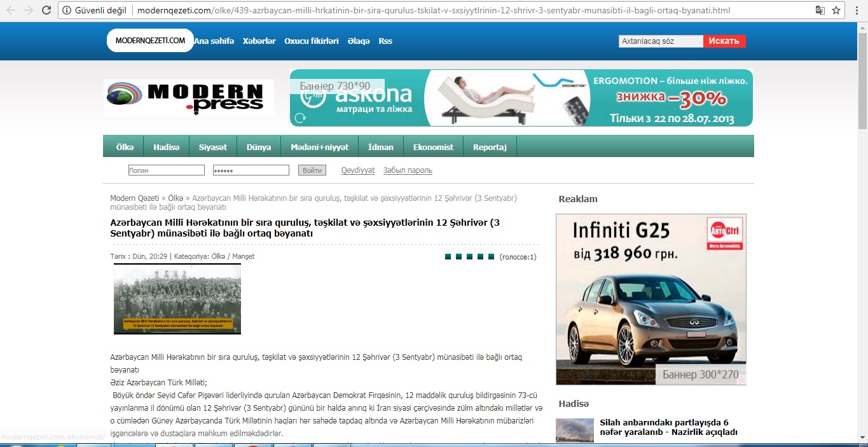Click into the Логин username field
This screenshot has width=868, height=447.
pyautogui.click(x=166, y=170)
